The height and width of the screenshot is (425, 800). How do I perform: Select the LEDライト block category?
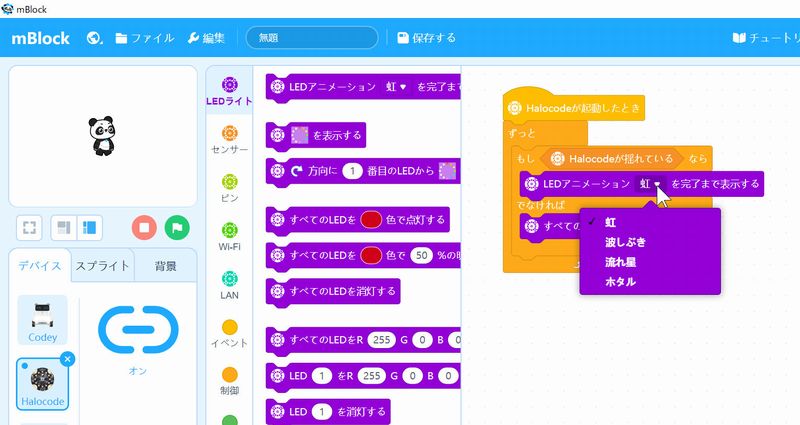(x=229, y=92)
